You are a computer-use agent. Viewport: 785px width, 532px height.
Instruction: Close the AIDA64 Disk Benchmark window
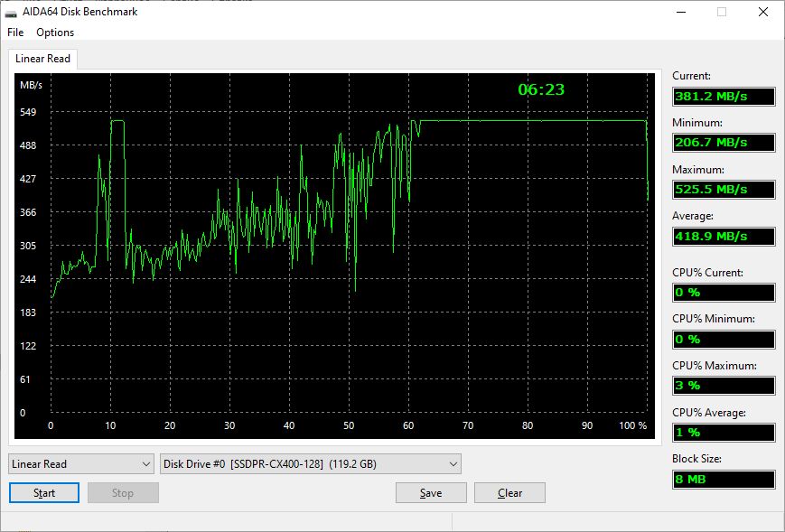[x=763, y=12]
